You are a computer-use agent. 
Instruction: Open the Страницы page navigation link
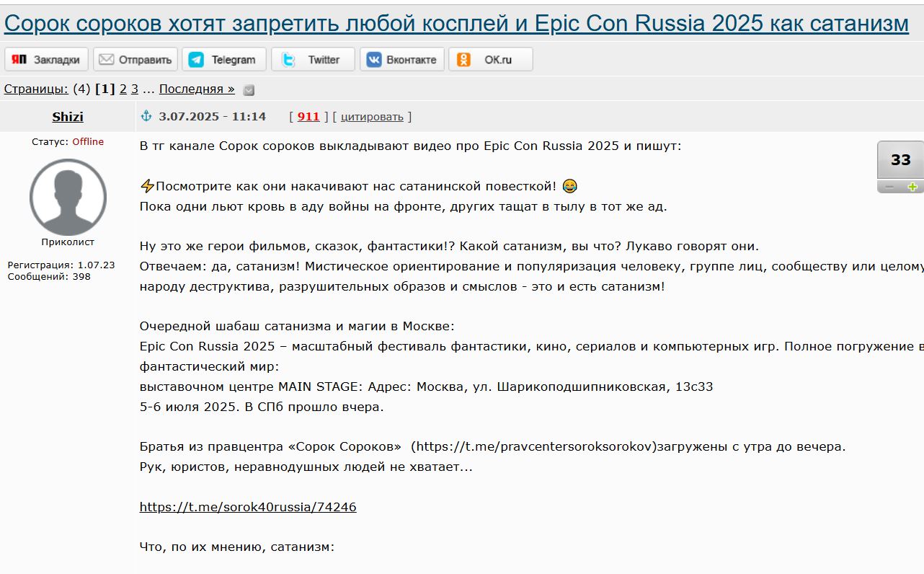pyautogui.click(x=36, y=89)
